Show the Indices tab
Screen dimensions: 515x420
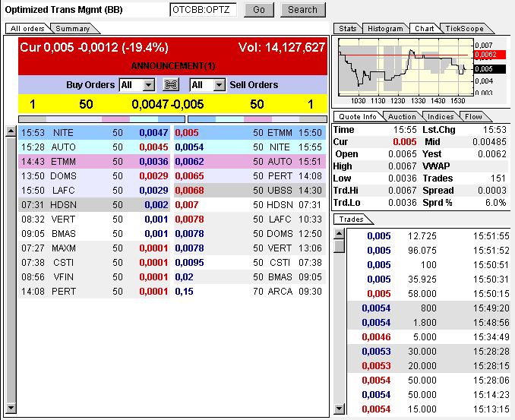tap(441, 117)
